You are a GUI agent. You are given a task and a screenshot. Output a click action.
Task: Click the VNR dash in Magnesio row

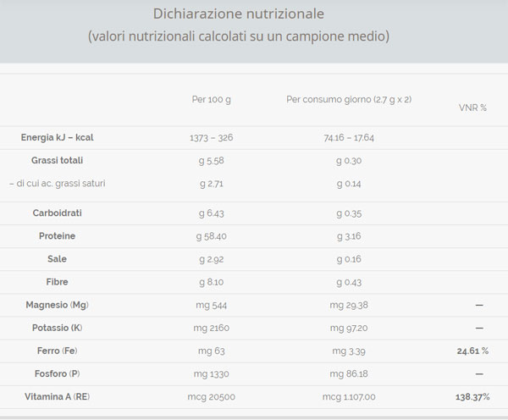(479, 306)
